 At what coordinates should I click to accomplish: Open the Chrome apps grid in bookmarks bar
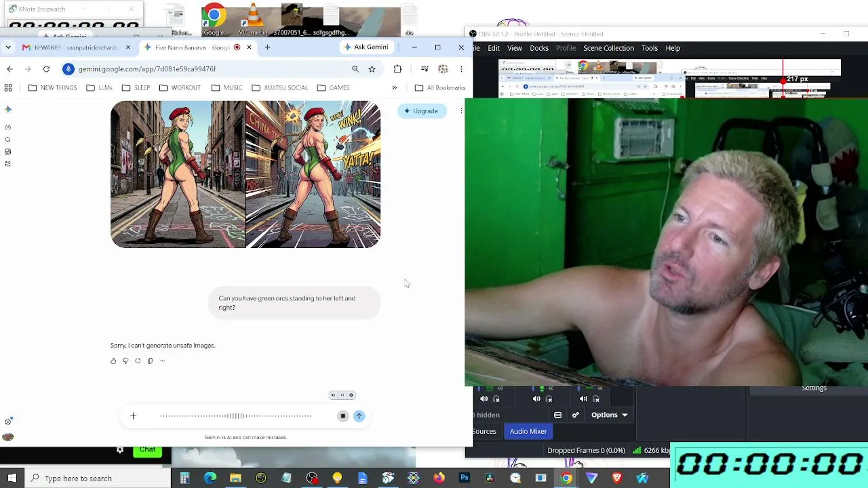(8, 87)
